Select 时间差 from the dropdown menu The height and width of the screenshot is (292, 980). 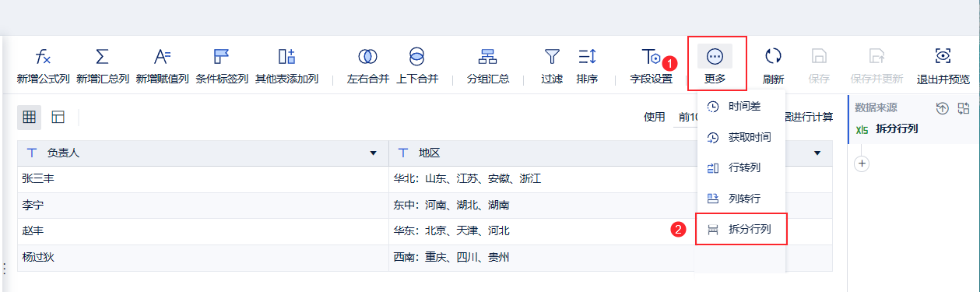742,107
